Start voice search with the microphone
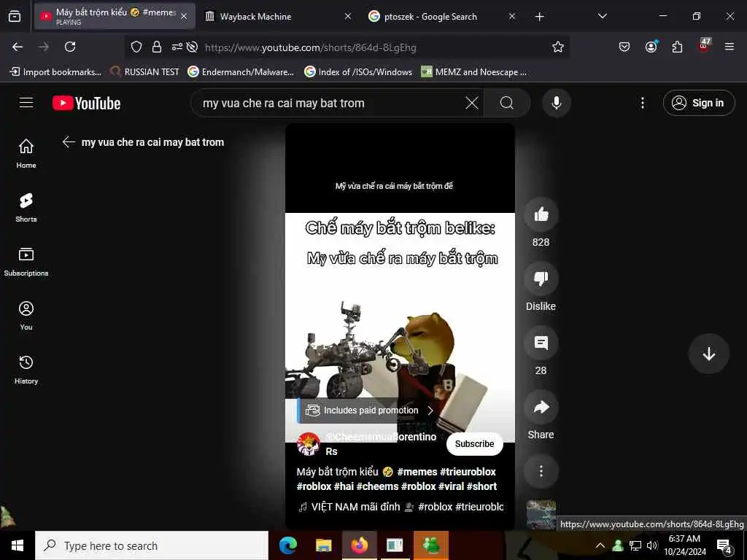Screen dimensions: 747x560 click(x=557, y=103)
